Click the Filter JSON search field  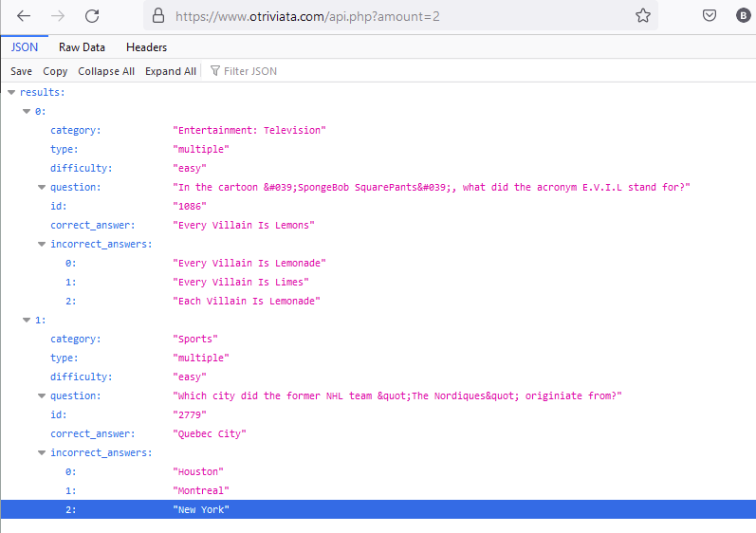click(250, 71)
